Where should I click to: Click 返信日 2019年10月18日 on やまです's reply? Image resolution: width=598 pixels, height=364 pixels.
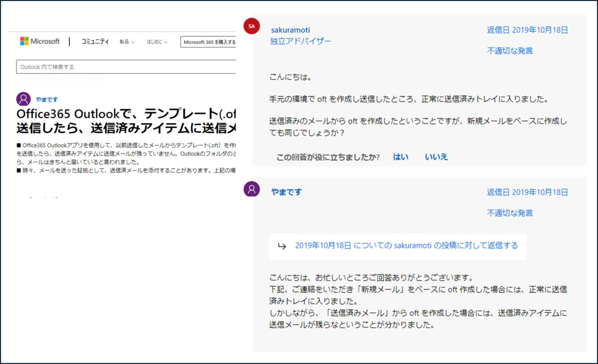527,192
